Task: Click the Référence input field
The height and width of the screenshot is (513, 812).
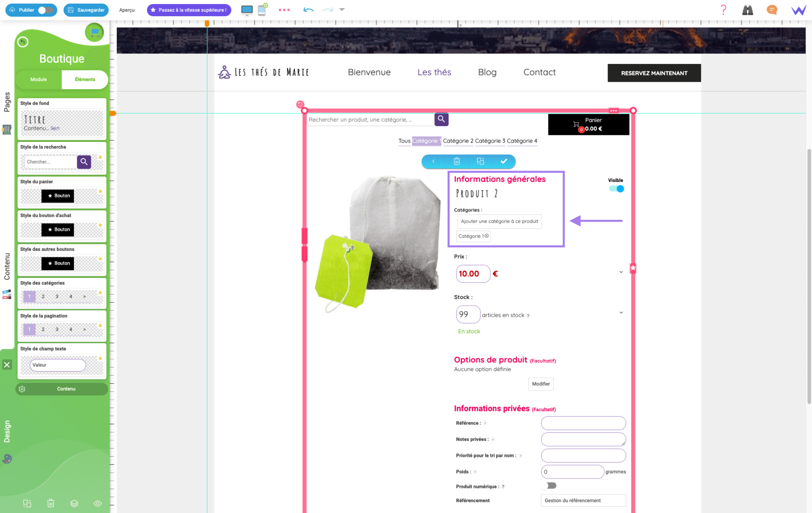Action: [583, 423]
